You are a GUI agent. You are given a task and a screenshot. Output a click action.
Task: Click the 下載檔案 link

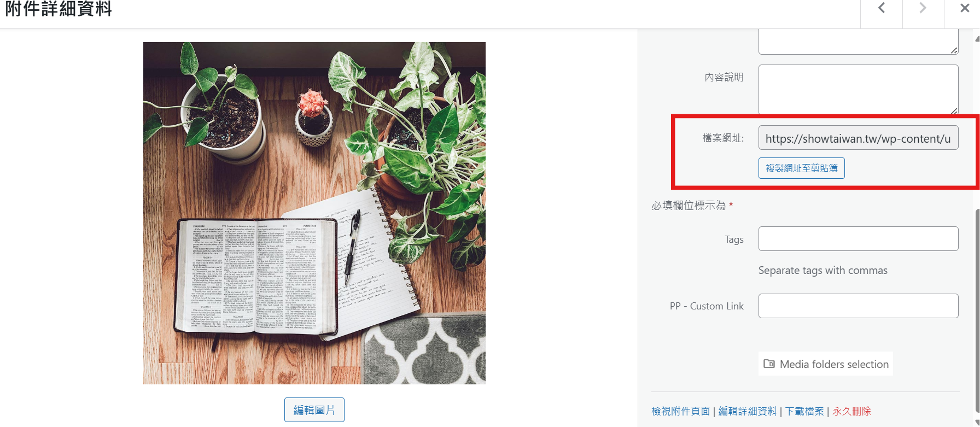804,411
